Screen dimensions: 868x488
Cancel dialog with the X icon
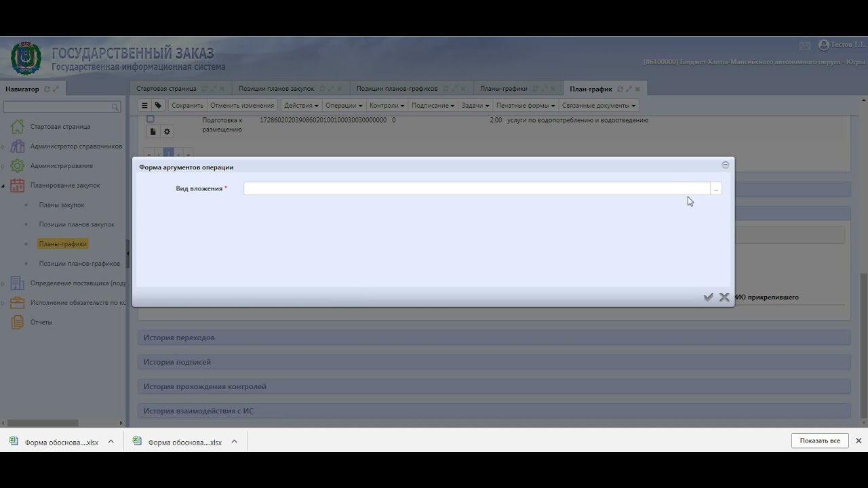(724, 297)
